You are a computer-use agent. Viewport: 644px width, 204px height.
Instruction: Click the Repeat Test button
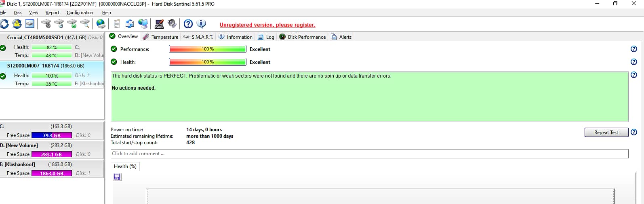coord(606,132)
